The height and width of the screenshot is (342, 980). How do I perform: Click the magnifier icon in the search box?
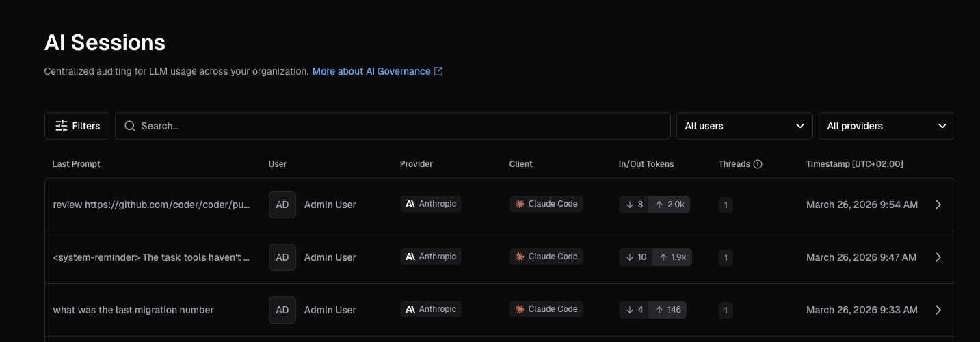[x=130, y=126]
